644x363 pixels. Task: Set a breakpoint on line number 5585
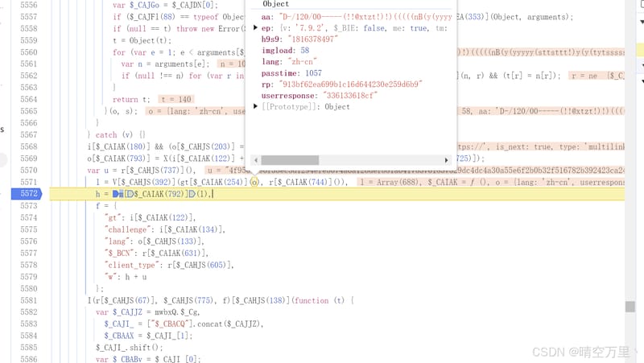coord(29,348)
